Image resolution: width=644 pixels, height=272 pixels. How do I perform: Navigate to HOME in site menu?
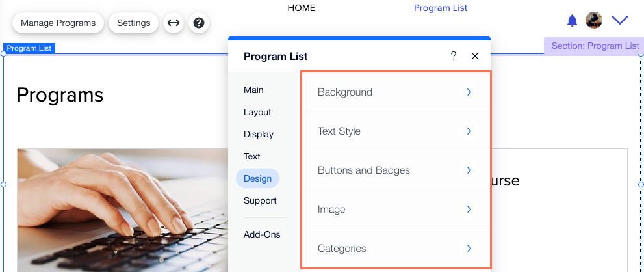302,8
